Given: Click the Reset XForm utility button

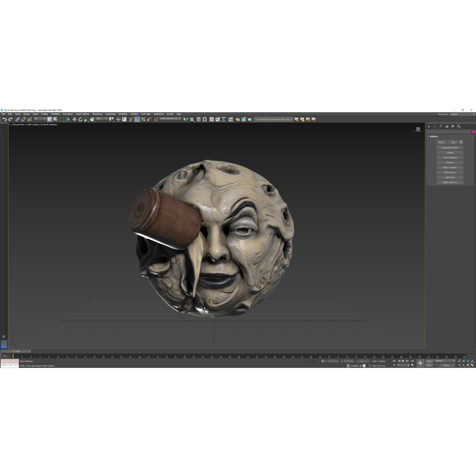Looking at the screenshot, I should pyautogui.click(x=450, y=172).
